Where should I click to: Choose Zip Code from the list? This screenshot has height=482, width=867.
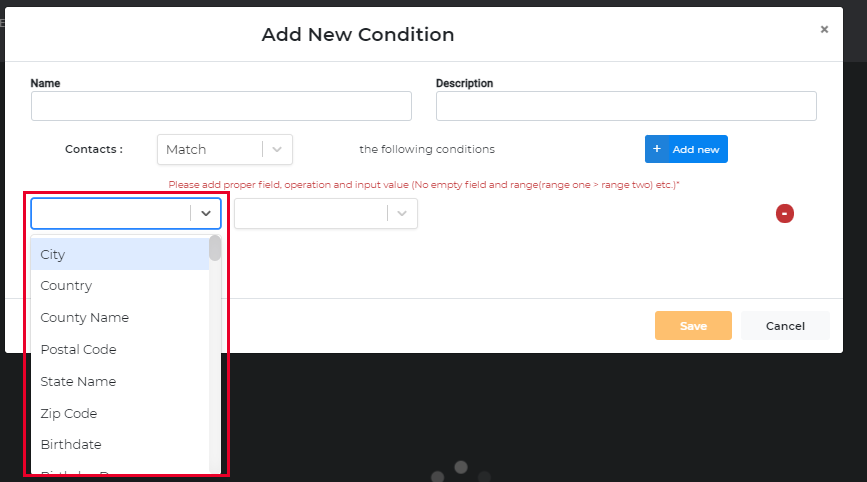coord(118,413)
